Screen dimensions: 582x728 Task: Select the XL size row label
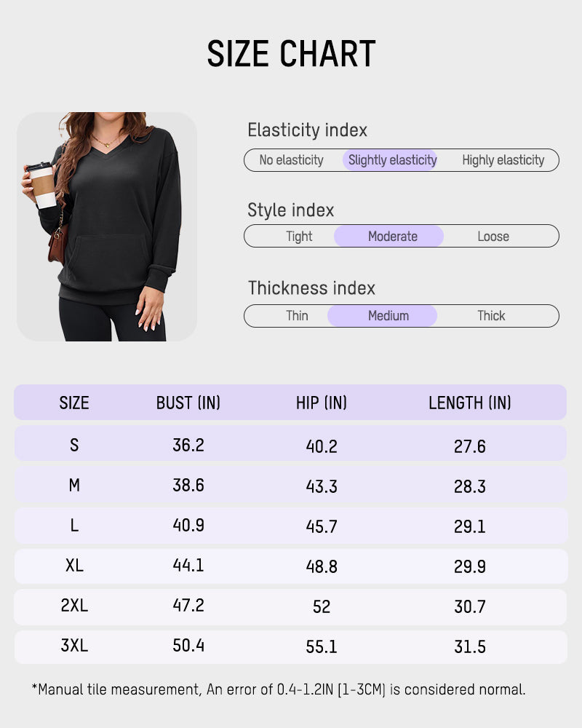coord(74,566)
